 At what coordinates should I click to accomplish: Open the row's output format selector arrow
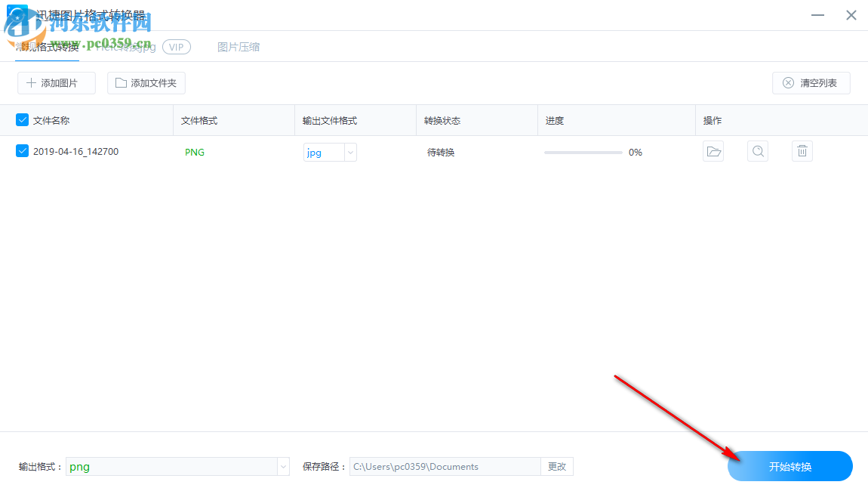[x=349, y=152]
